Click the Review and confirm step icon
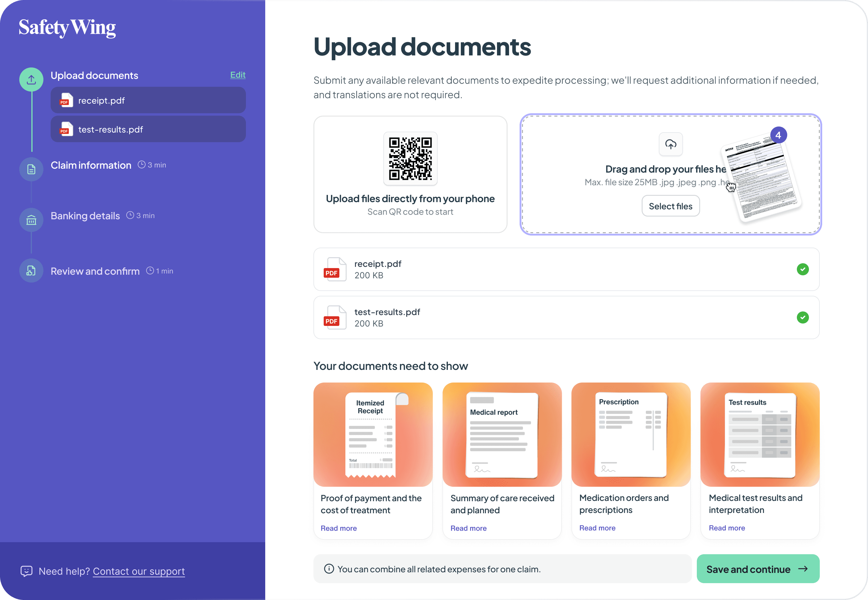This screenshot has height=600, width=868. coord(31,271)
